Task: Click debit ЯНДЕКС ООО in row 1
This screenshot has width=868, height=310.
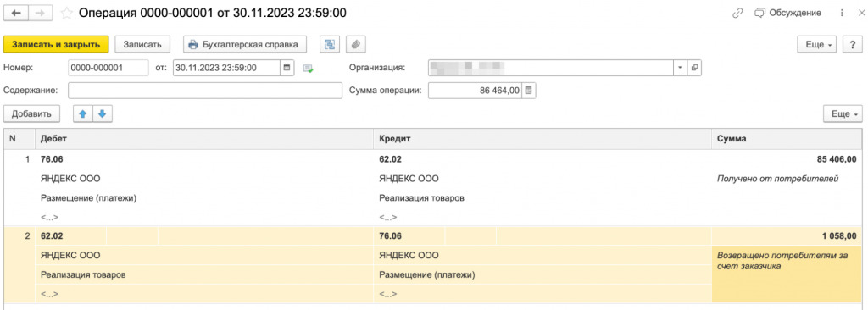Action: coord(71,179)
